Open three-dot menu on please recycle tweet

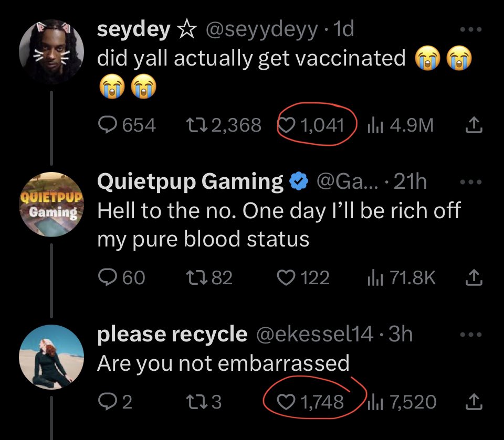[471, 335]
